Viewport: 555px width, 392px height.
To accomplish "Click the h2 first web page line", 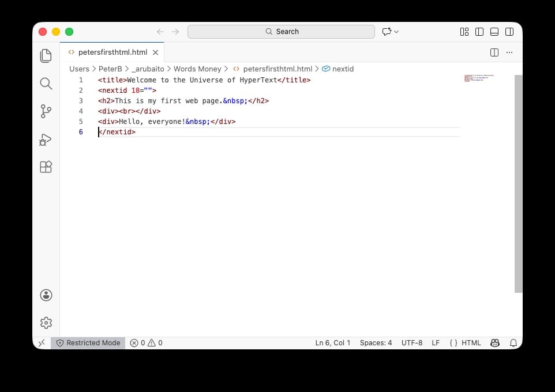I will [x=183, y=101].
